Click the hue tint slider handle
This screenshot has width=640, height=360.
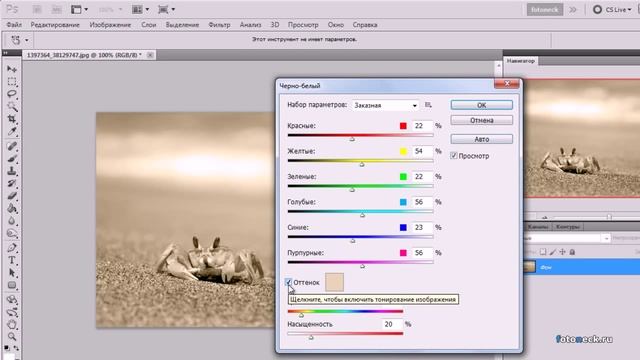pyautogui.click(x=301, y=315)
